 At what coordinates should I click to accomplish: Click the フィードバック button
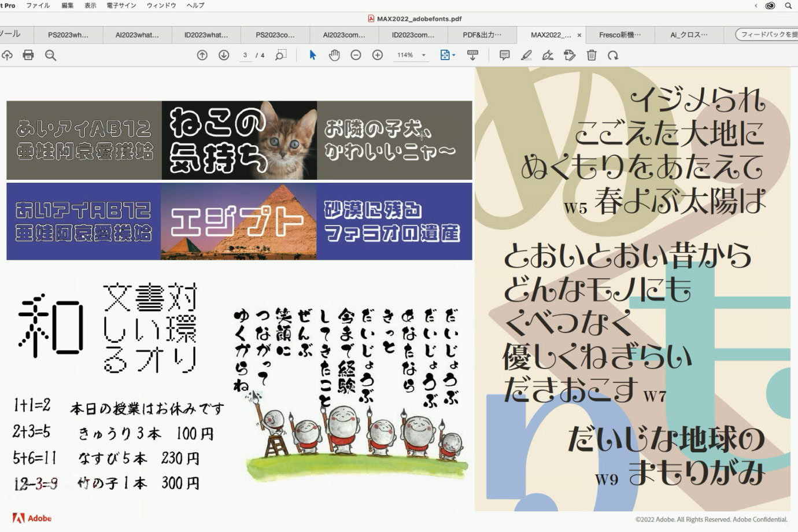[767, 35]
